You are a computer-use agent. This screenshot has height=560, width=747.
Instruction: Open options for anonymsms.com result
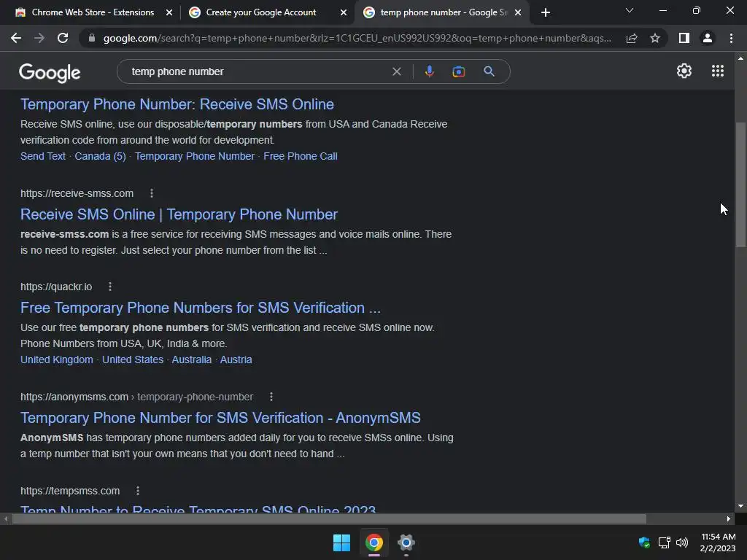[271, 397]
